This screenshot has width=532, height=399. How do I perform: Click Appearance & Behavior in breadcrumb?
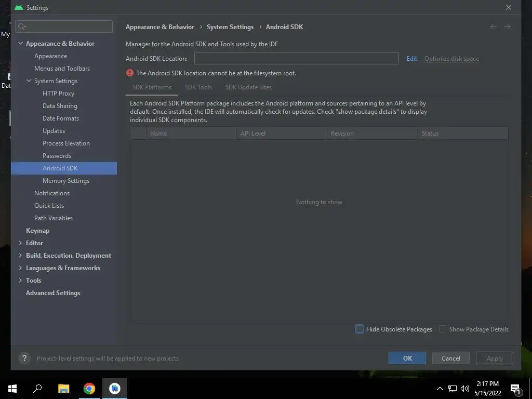(160, 27)
